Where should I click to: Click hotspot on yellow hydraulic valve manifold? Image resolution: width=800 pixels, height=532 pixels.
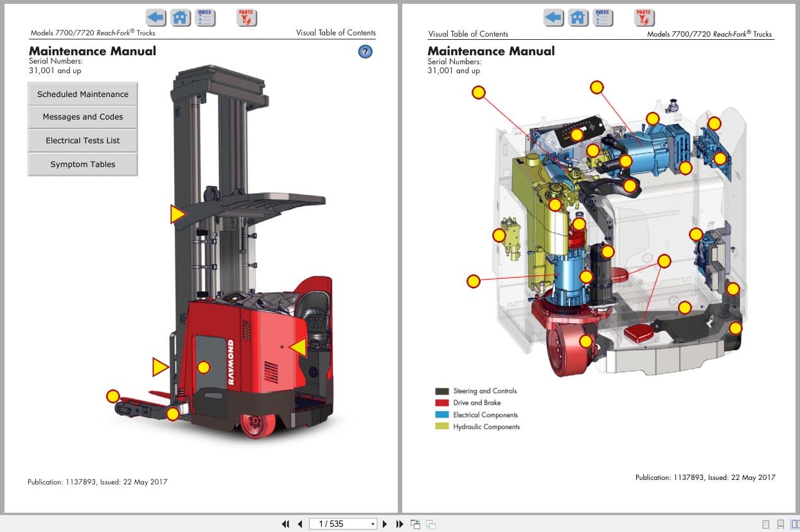[x=499, y=235]
